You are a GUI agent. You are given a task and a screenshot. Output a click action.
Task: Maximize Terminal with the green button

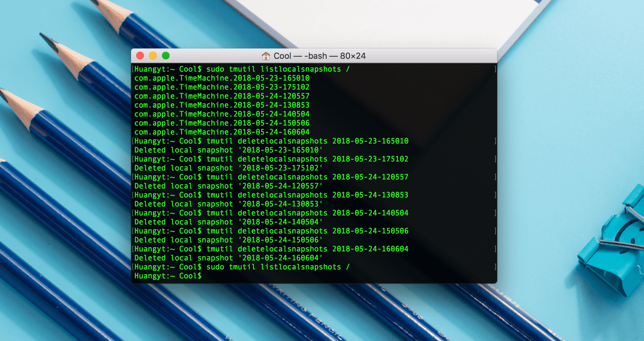pyautogui.click(x=166, y=56)
